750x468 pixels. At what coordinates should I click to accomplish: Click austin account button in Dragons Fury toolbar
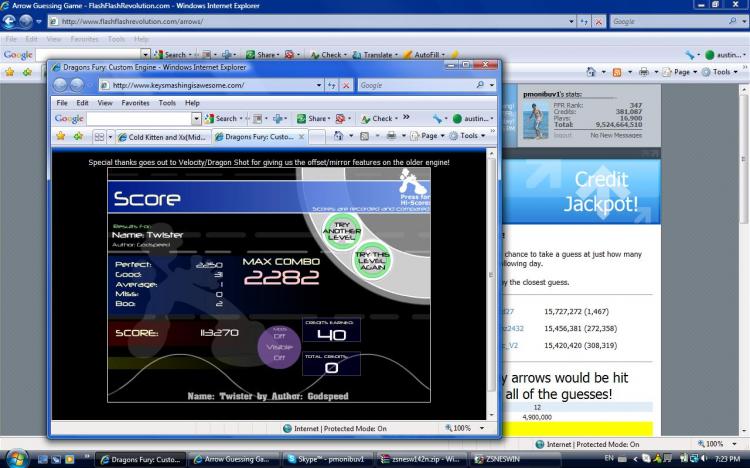click(473, 118)
